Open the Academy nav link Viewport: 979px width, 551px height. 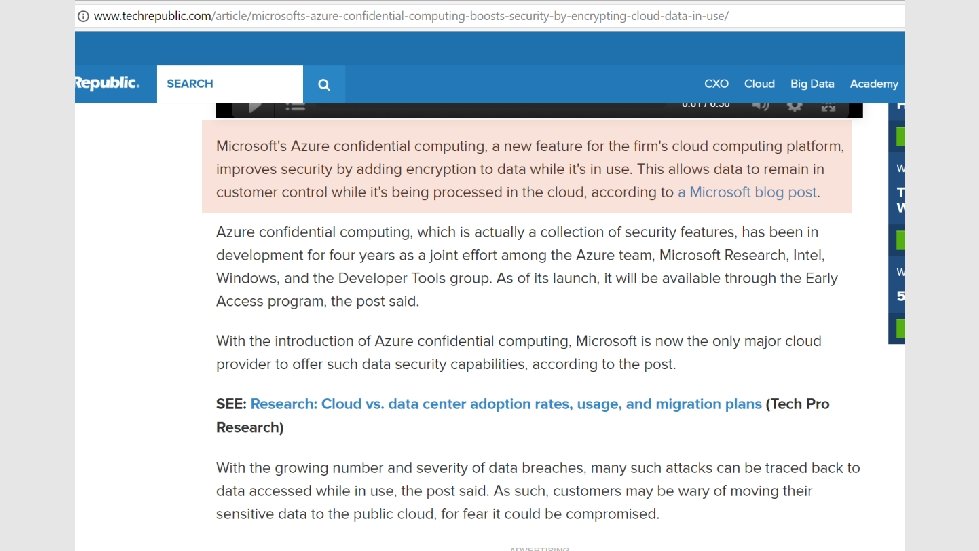(x=873, y=84)
